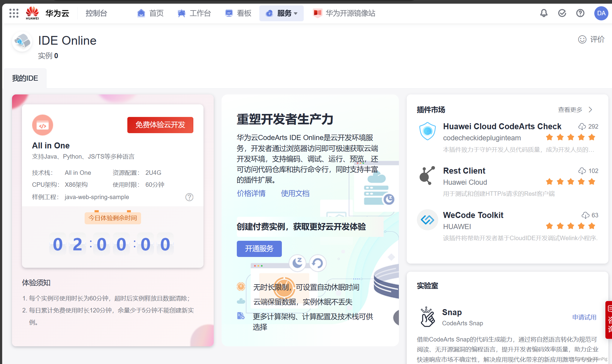Open the 使用文档 link

(295, 193)
